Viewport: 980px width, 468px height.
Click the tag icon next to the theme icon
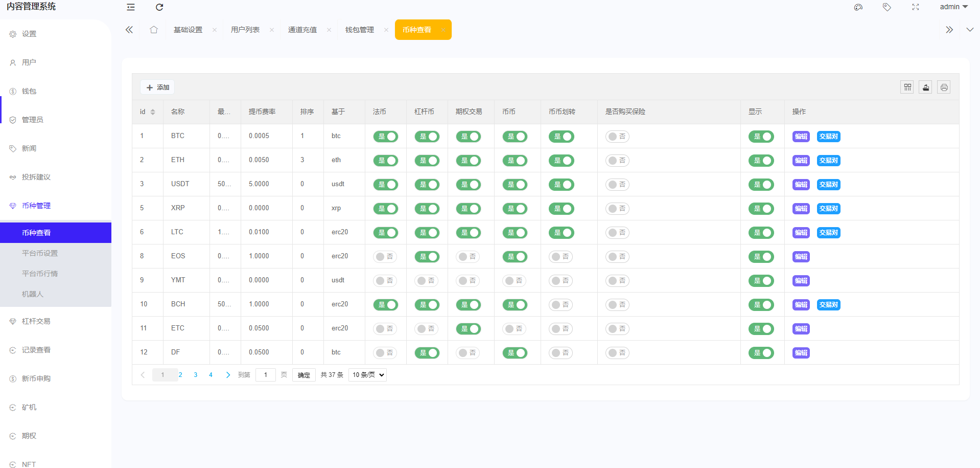(886, 7)
